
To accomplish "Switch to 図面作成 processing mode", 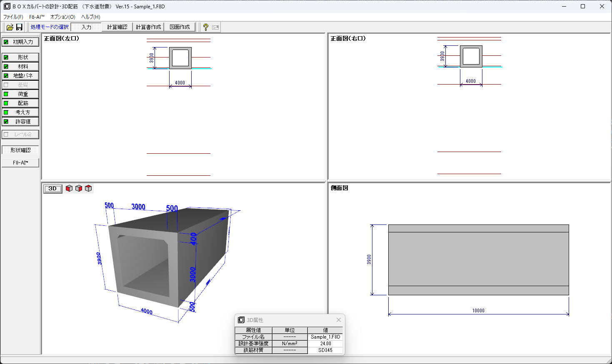I will coord(180,27).
